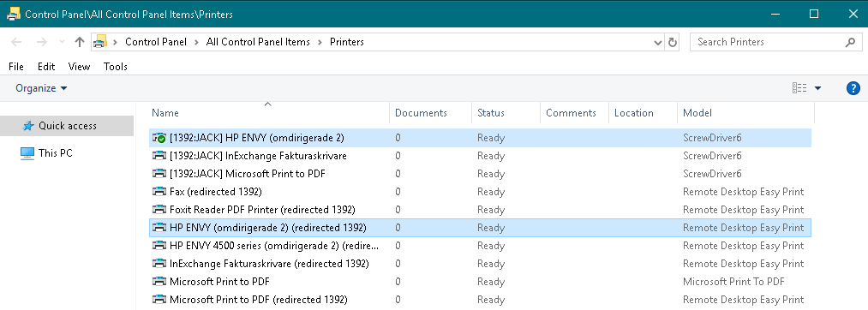Click All Control Panel Items breadcrumb
Viewport: 868px width, 310px height.
coord(258,42)
